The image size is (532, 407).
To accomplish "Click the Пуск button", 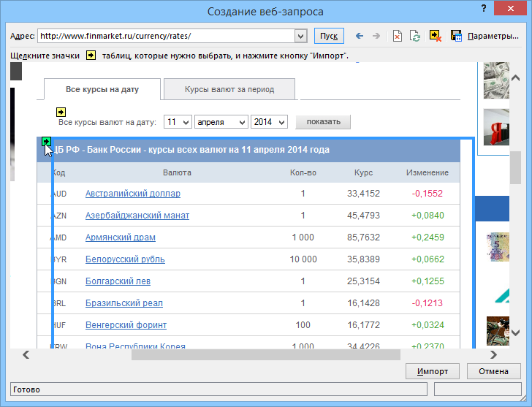I will click(x=329, y=36).
